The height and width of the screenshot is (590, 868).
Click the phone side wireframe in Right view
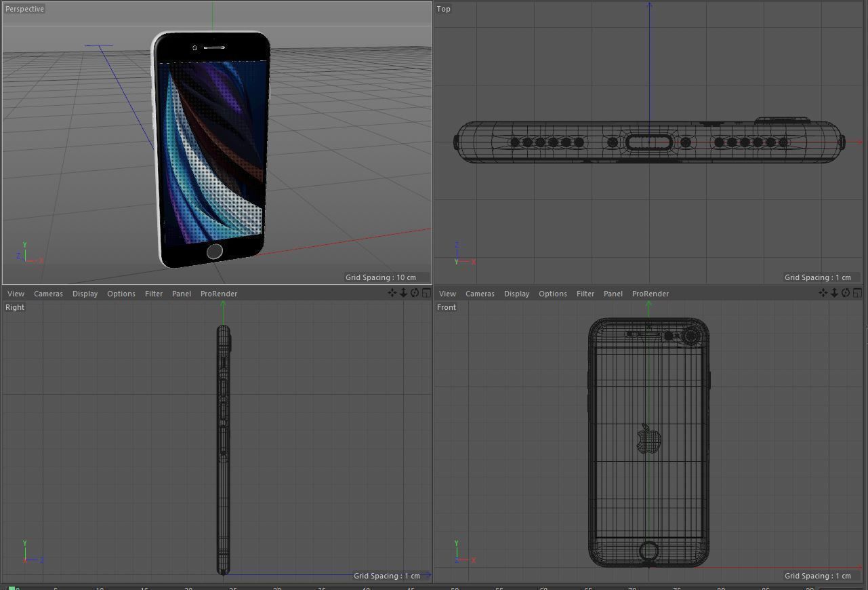click(223, 450)
